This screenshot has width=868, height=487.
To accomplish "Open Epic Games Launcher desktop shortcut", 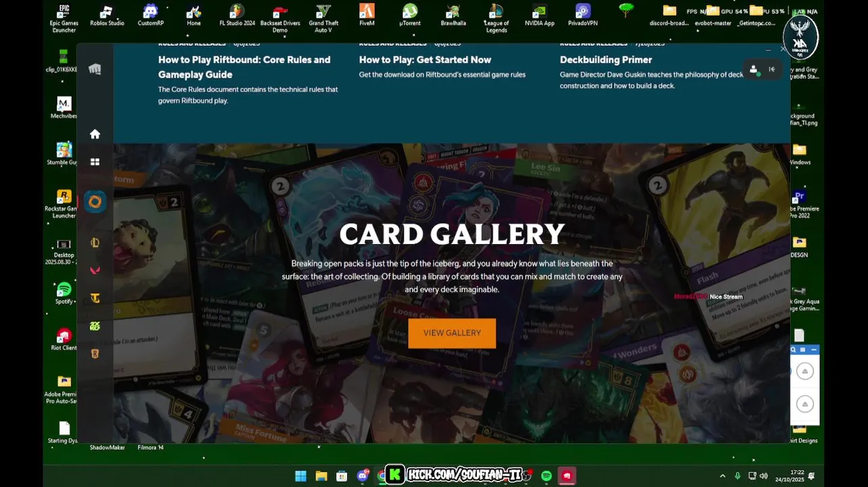I will click(x=64, y=18).
